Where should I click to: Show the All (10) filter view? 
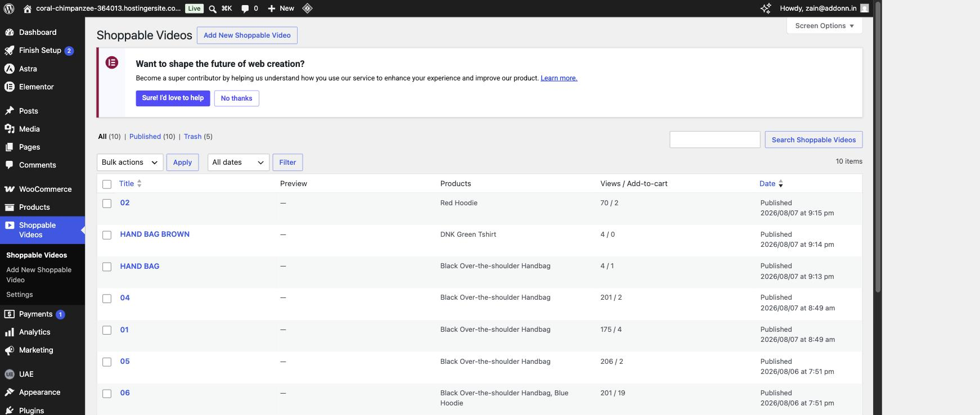click(x=109, y=136)
